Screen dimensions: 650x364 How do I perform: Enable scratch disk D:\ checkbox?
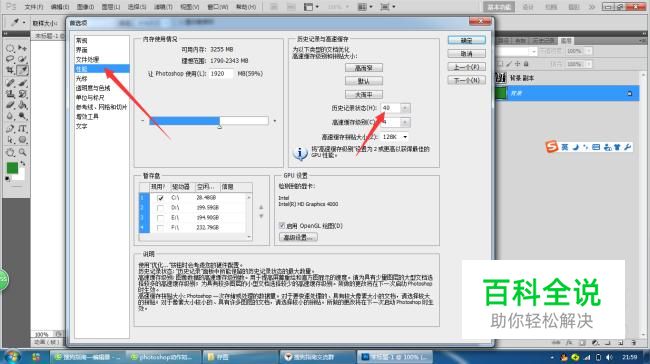coord(160,208)
